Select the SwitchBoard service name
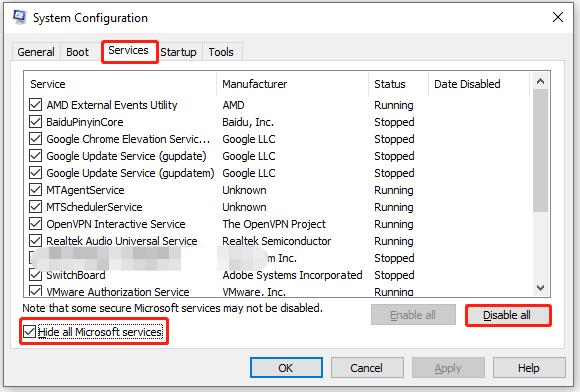The height and width of the screenshot is (392, 580). (x=76, y=275)
